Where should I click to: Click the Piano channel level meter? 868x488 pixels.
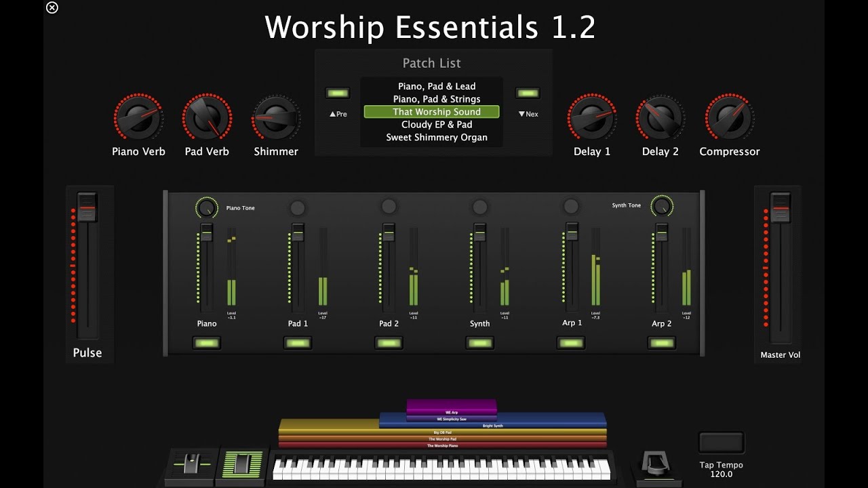pyautogui.click(x=231, y=267)
